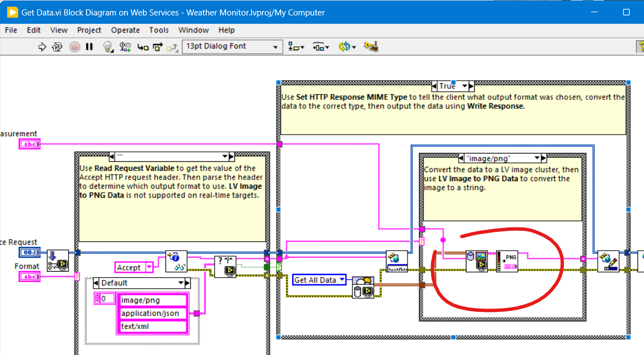This screenshot has width=644, height=355.
Task: Click Step Into debugging icon
Action: tap(143, 47)
